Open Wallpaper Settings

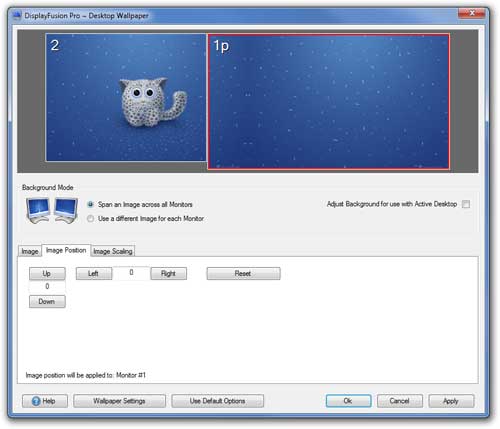coord(119,401)
